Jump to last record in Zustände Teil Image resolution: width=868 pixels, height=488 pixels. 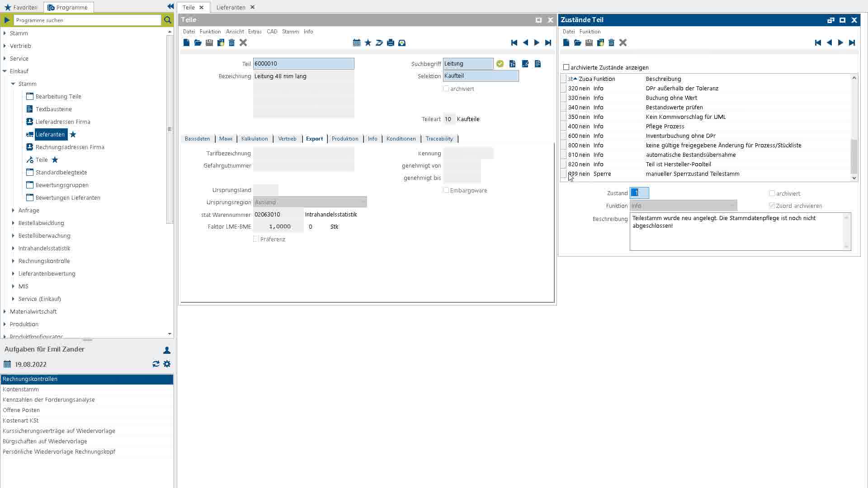point(852,42)
